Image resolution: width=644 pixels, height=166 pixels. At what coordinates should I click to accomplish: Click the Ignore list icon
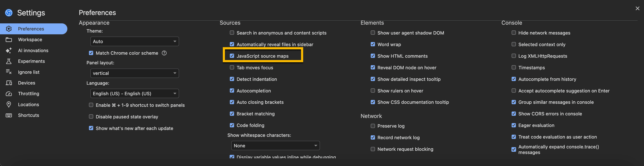(x=9, y=72)
